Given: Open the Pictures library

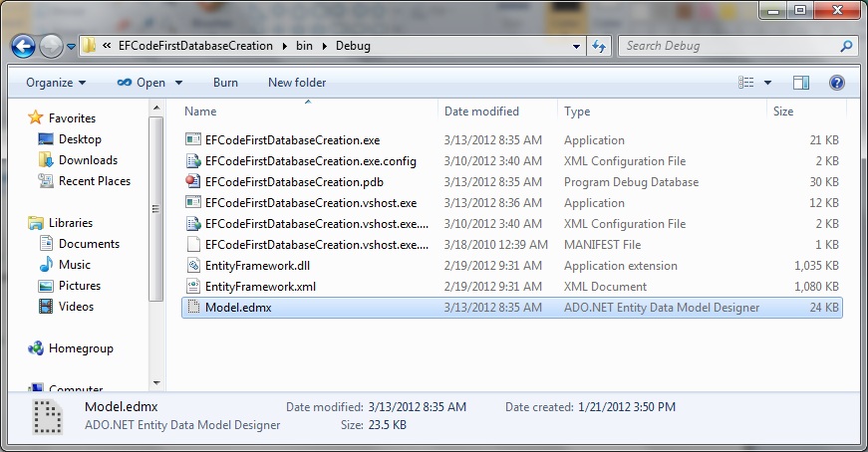Looking at the screenshot, I should coord(80,286).
